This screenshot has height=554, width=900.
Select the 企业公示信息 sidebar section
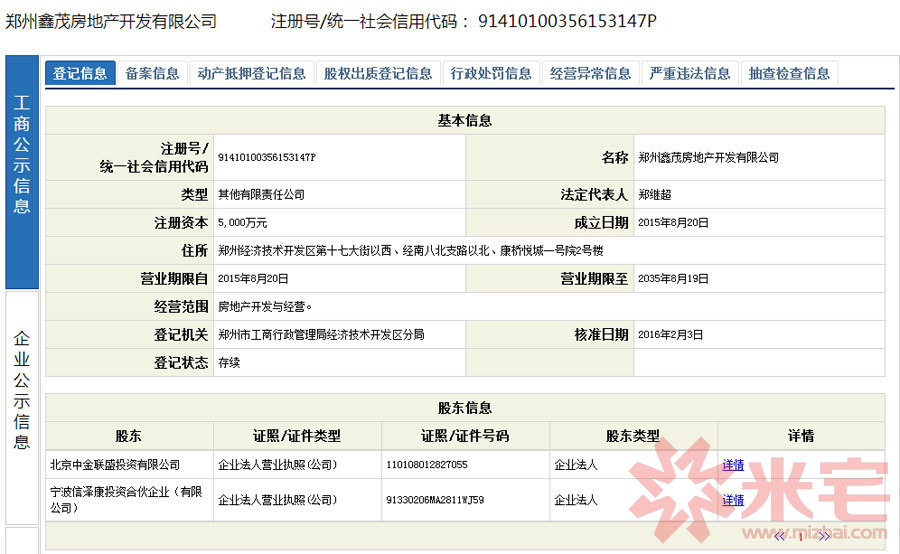[x=22, y=408]
